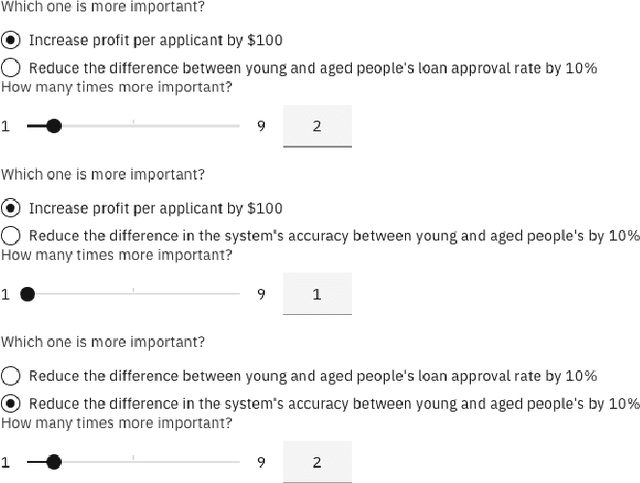Focus the second question's value field showing 1
Image resolution: width=640 pixels, height=483 pixels.
317,294
